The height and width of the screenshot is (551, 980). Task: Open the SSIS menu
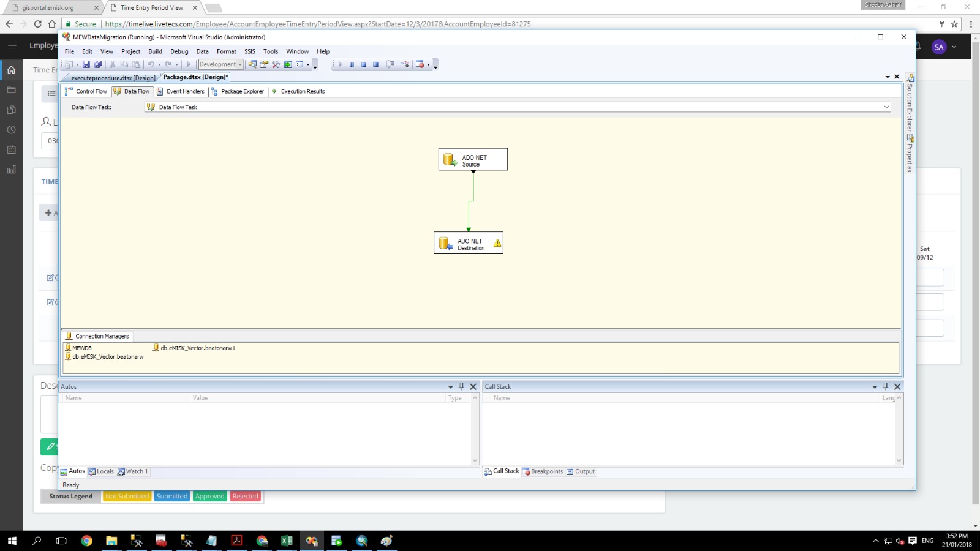pos(250,51)
